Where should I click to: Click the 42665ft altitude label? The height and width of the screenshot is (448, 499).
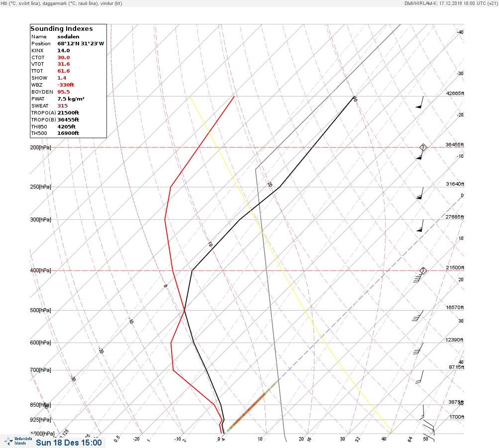pyautogui.click(x=455, y=94)
